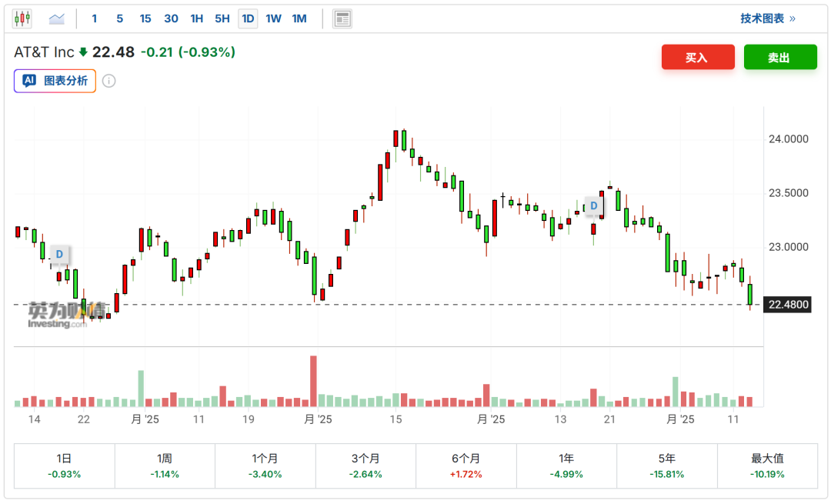Click the red 买入 button

[698, 57]
